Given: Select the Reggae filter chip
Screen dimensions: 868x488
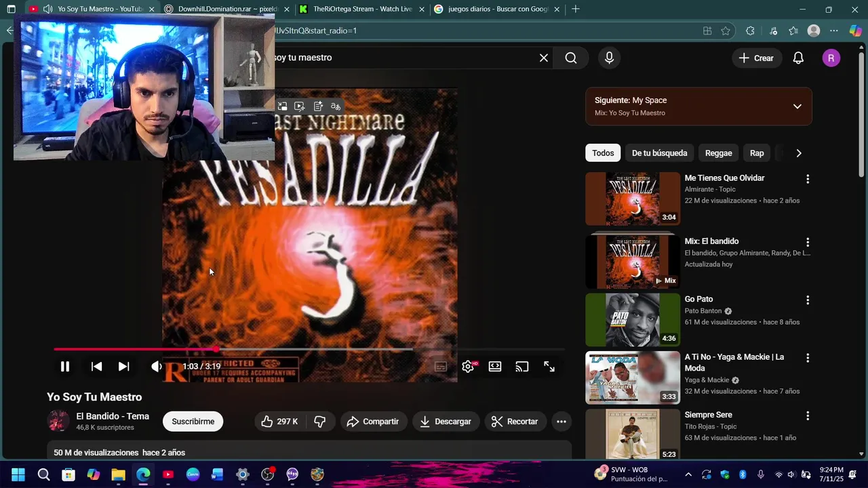Looking at the screenshot, I should pos(718,153).
